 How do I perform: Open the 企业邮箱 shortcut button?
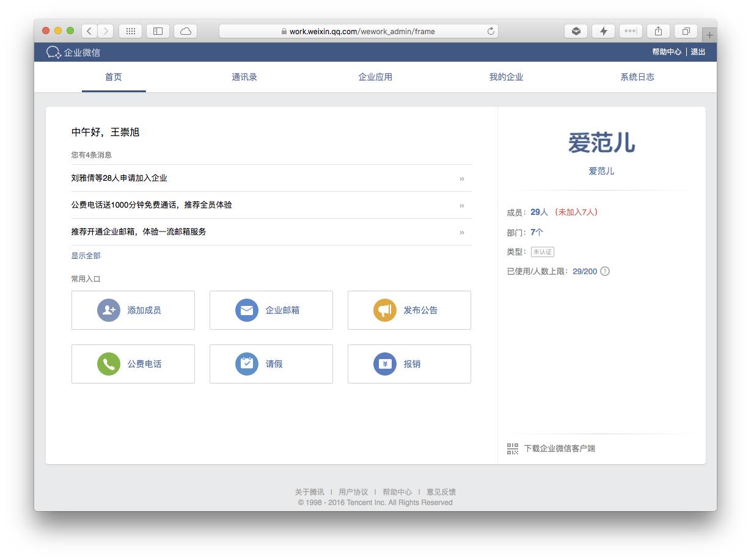point(271,310)
